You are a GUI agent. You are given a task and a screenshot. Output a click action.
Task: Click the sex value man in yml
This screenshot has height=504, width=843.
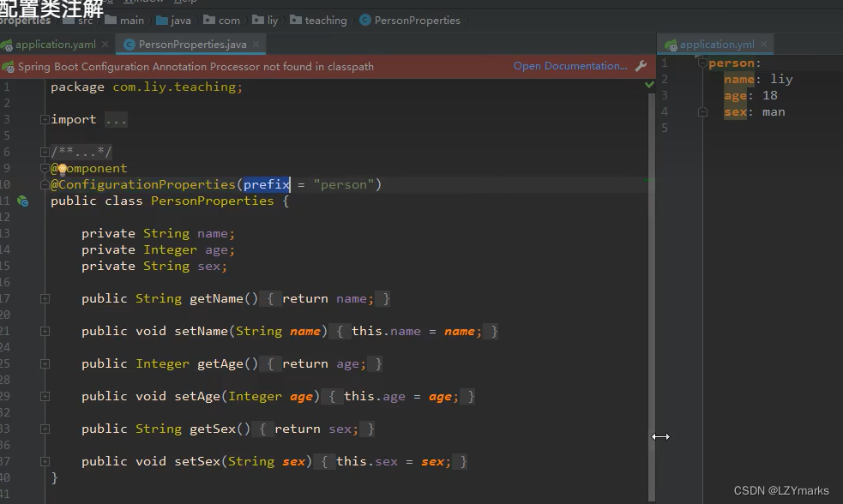[x=774, y=112]
